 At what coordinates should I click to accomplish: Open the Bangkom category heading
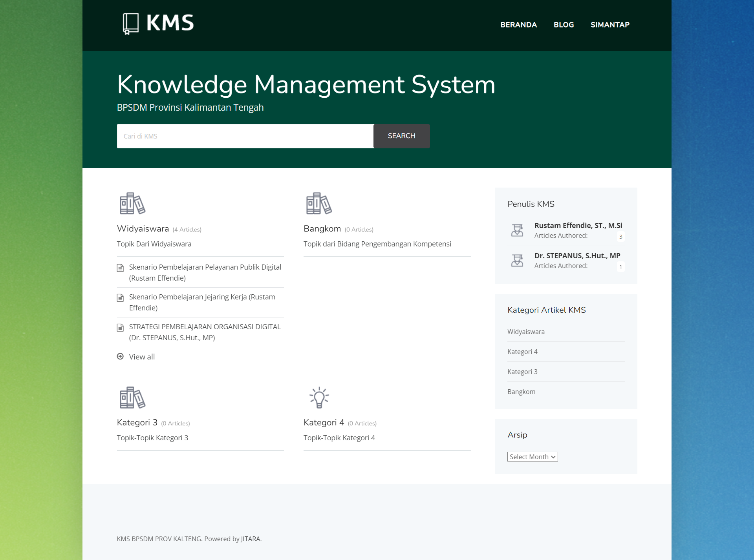point(322,229)
